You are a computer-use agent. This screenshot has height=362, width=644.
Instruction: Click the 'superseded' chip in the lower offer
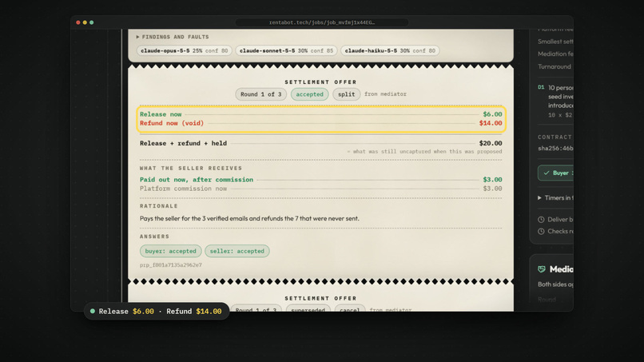click(x=308, y=309)
